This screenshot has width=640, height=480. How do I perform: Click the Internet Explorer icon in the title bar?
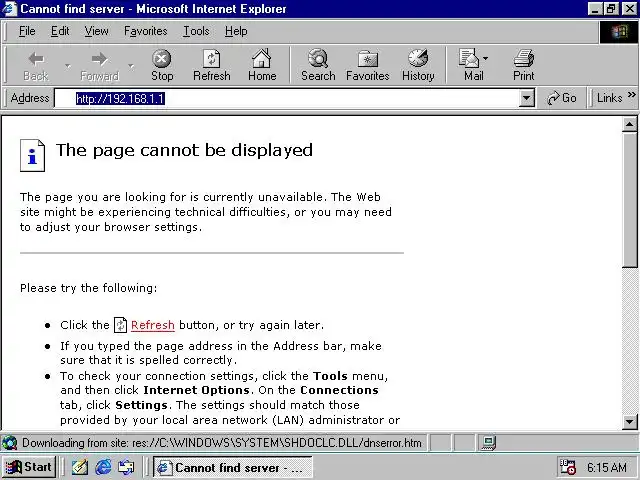[x=9, y=9]
